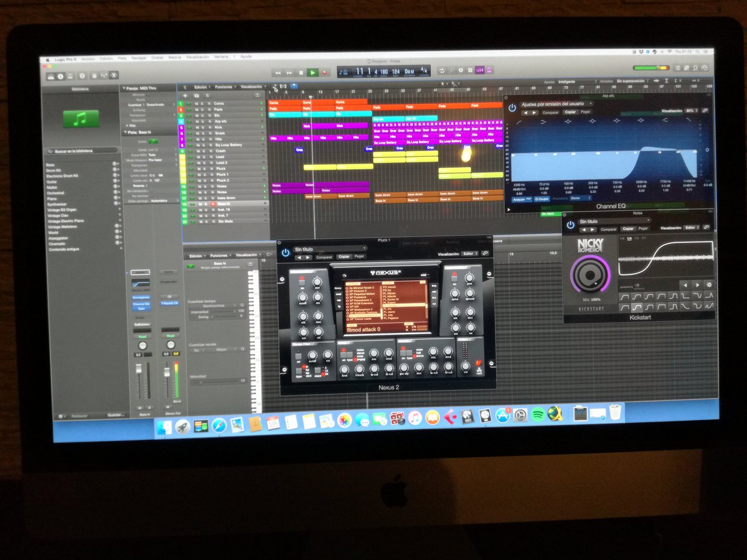
Task: Click the rewind transport button
Action: (278, 73)
